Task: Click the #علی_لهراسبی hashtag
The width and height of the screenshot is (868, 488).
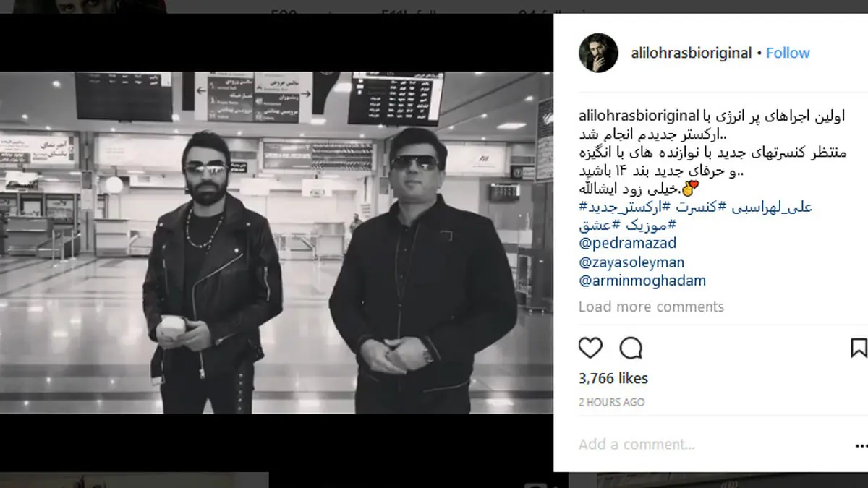Action: 767,207
